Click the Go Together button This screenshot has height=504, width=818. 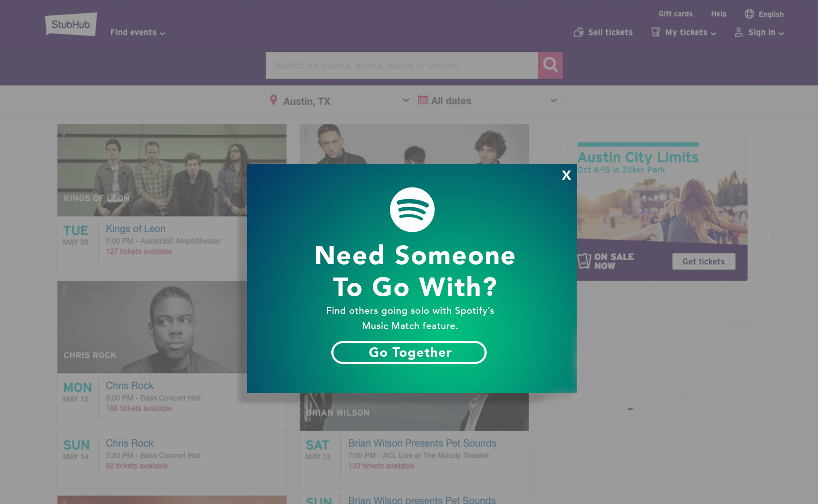(409, 352)
